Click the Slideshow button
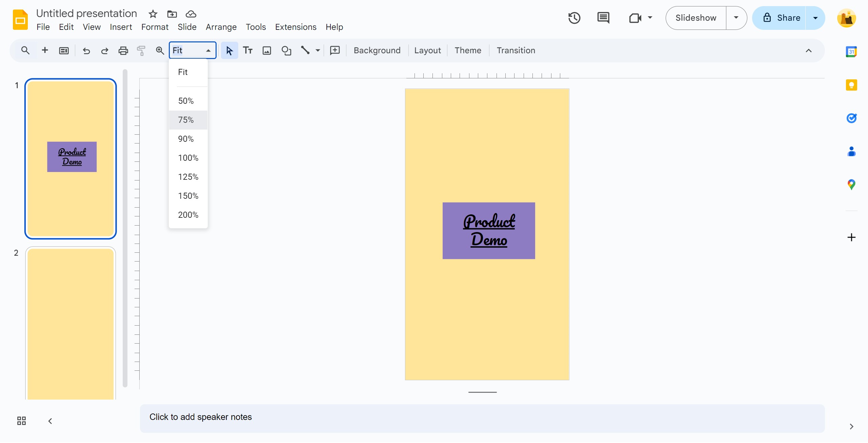 [696, 18]
